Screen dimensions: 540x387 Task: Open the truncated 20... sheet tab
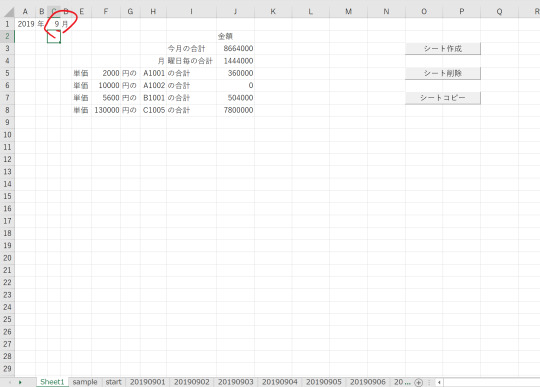click(402, 382)
